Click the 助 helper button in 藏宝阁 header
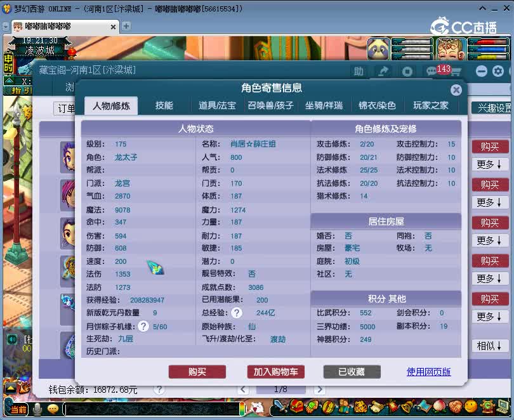The height and width of the screenshot is (420, 514). [x=359, y=71]
